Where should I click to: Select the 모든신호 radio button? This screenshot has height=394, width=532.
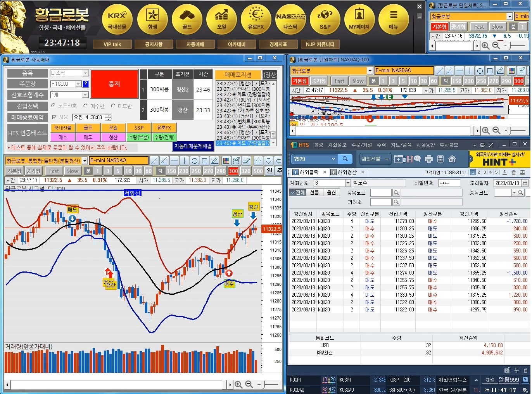[x=53, y=105]
